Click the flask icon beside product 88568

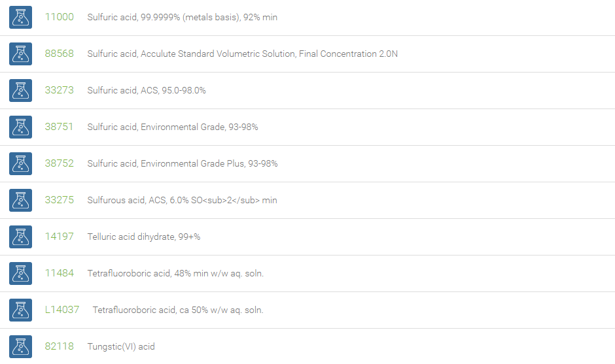[20, 54]
